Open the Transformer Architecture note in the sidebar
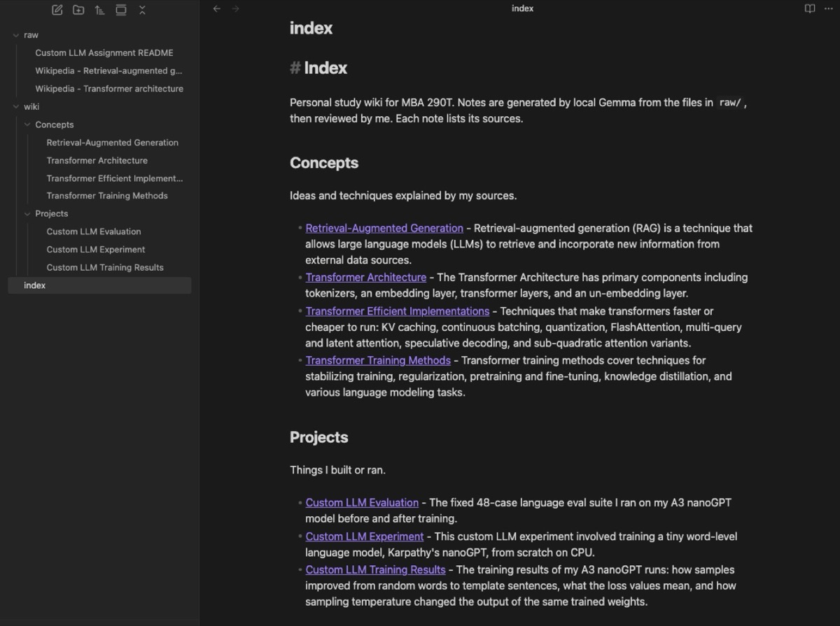The image size is (840, 626). click(x=97, y=160)
